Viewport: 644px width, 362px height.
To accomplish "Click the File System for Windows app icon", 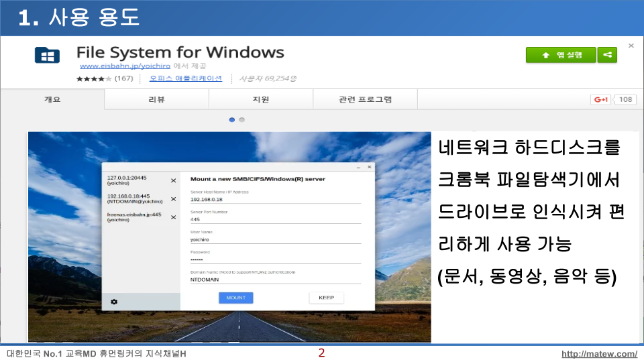I will click(x=47, y=56).
